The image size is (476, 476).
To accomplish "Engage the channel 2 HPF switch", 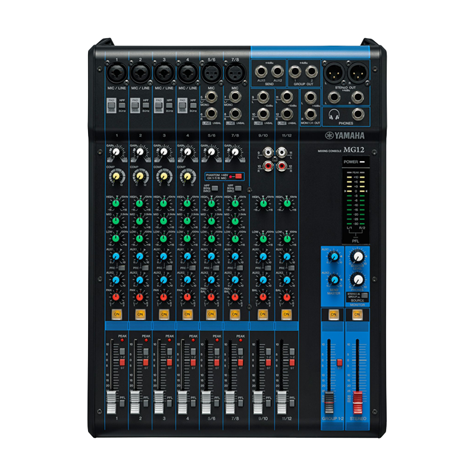I will (x=146, y=106).
